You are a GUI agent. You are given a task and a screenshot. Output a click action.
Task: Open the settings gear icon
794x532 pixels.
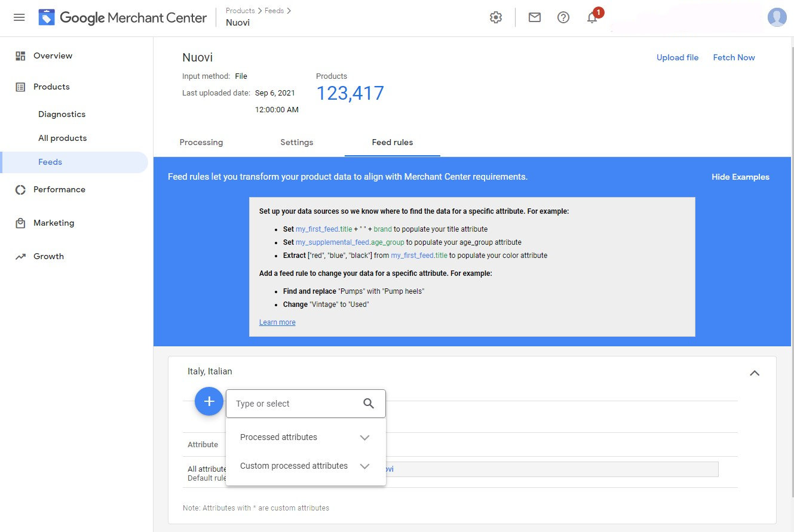click(x=496, y=17)
